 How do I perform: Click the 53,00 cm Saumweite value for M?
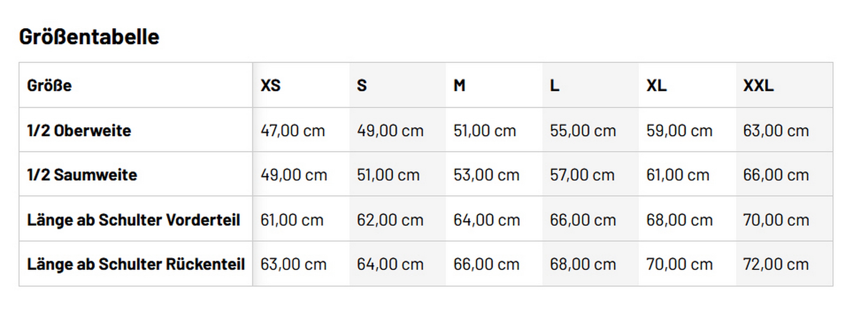tap(486, 175)
